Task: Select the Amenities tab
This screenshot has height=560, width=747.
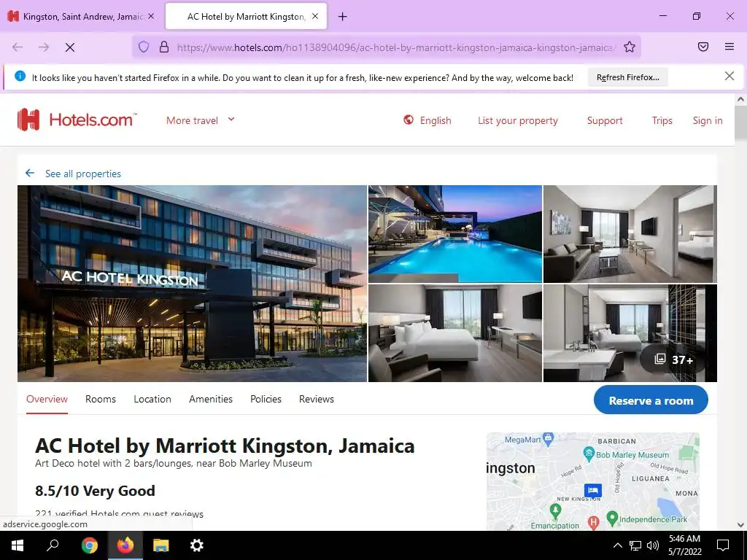Action: click(x=211, y=399)
